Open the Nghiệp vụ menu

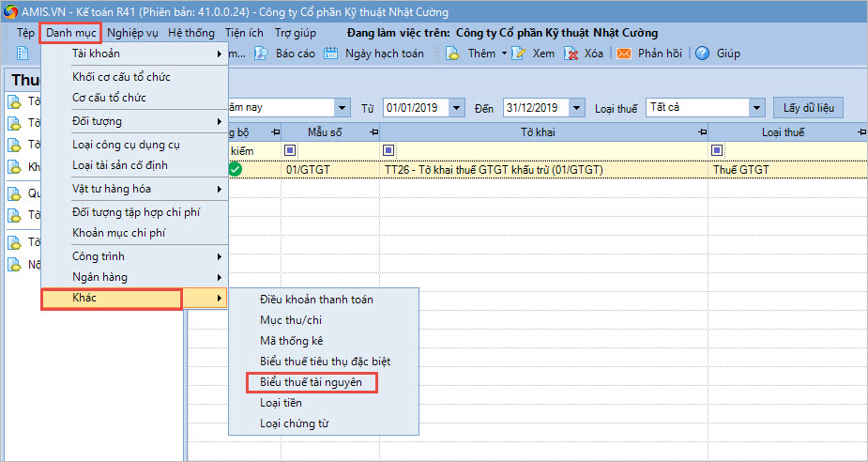click(132, 33)
